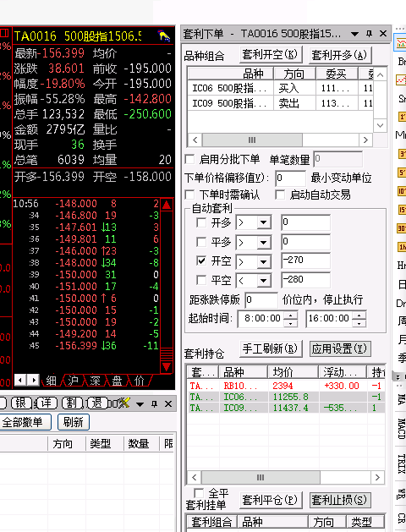Image resolution: width=406 pixels, height=532 pixels.
Task: Switch to the 15' minute period icon
Action: (402, 210)
